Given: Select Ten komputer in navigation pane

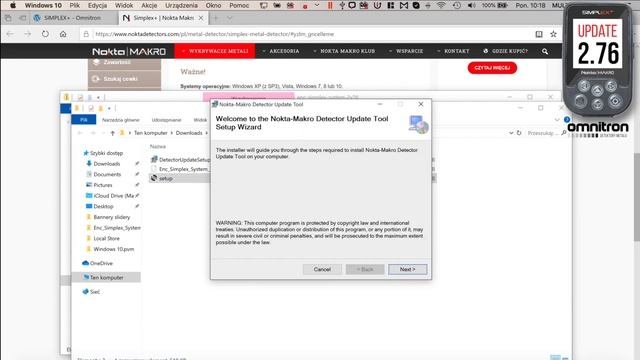Looking at the screenshot, I should [106, 278].
